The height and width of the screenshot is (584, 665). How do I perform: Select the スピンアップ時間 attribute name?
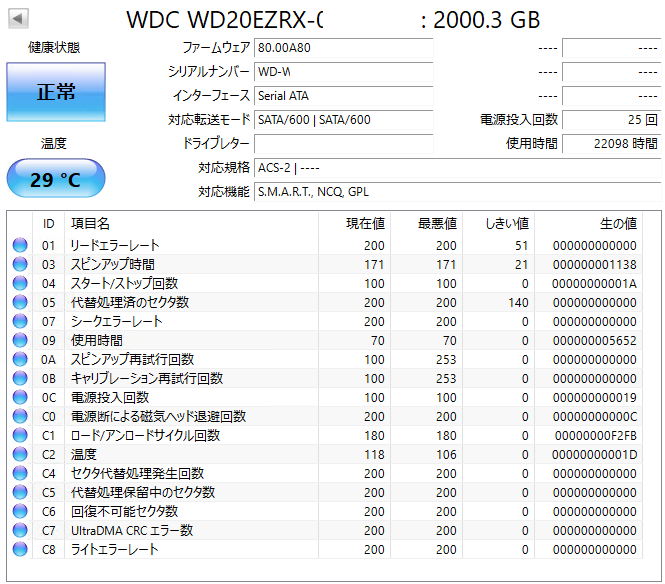click(x=112, y=265)
